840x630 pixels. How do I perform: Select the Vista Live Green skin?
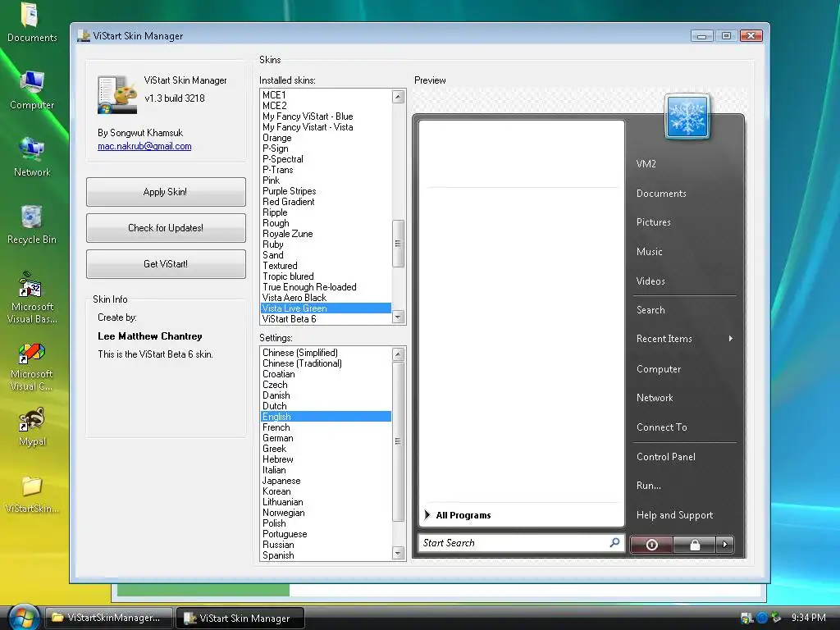(x=326, y=308)
